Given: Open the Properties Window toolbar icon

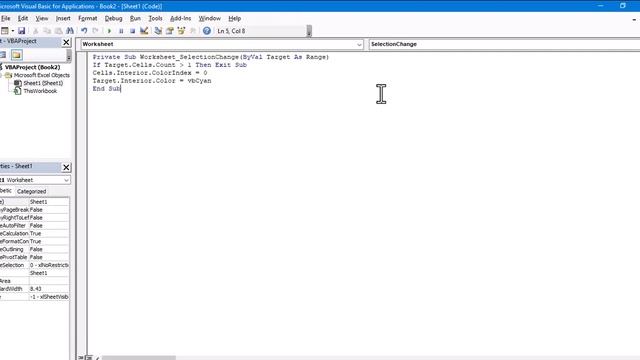Looking at the screenshot, I should pyautogui.click(x=170, y=31).
